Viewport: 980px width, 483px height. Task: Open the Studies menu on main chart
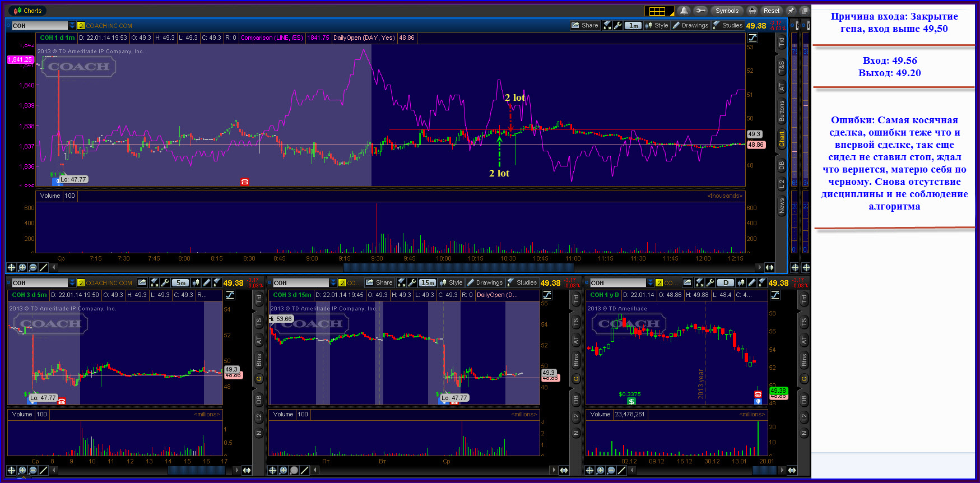pos(727,25)
